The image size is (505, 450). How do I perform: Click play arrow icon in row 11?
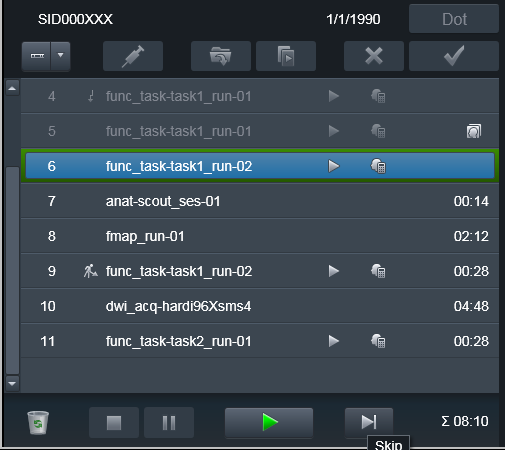[334, 341]
